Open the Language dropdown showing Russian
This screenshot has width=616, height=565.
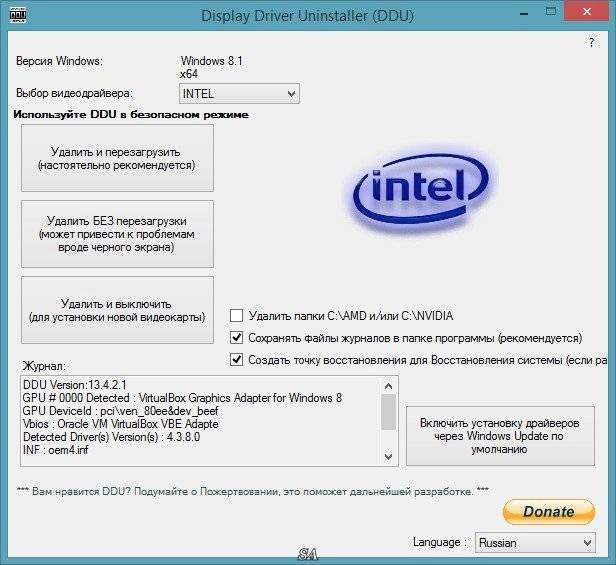point(535,543)
